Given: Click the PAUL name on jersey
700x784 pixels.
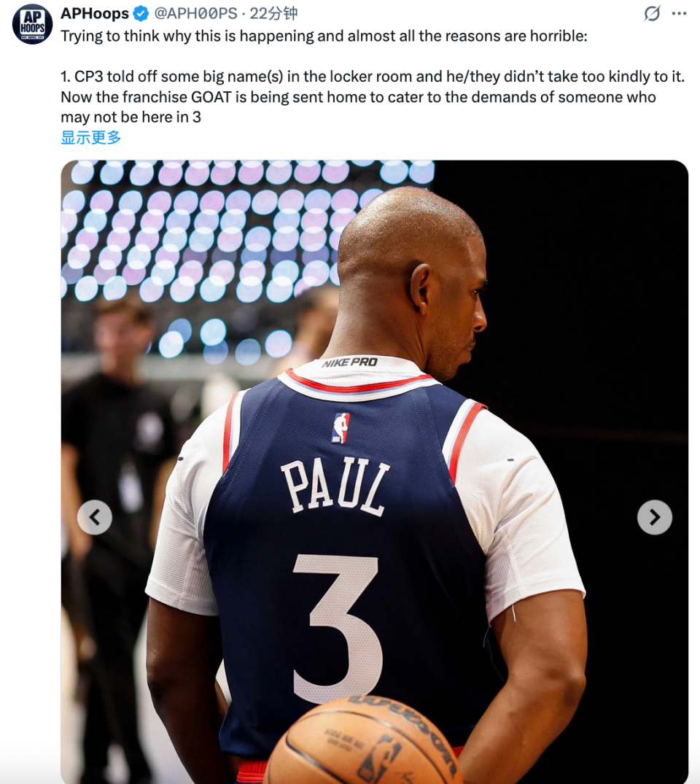Looking at the screenshot, I should [335, 487].
